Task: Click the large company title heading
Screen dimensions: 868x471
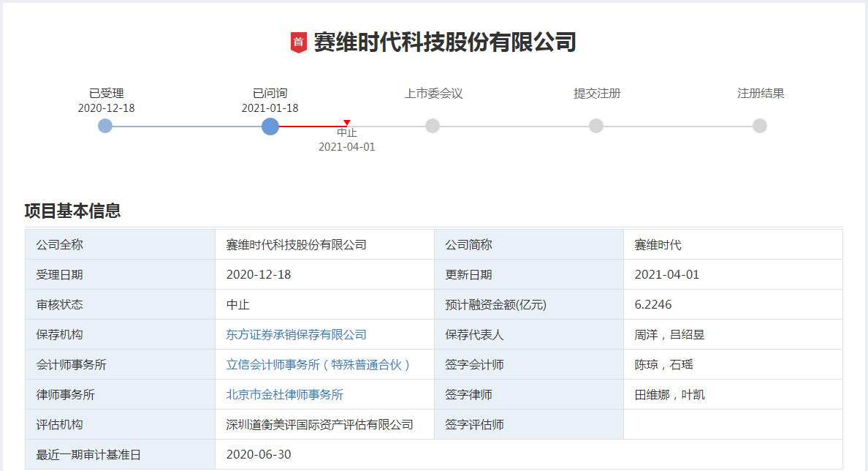Action: coord(445,42)
